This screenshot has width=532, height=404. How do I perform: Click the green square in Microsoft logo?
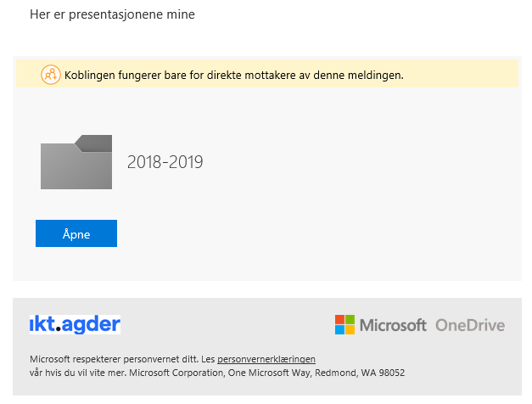click(x=350, y=319)
